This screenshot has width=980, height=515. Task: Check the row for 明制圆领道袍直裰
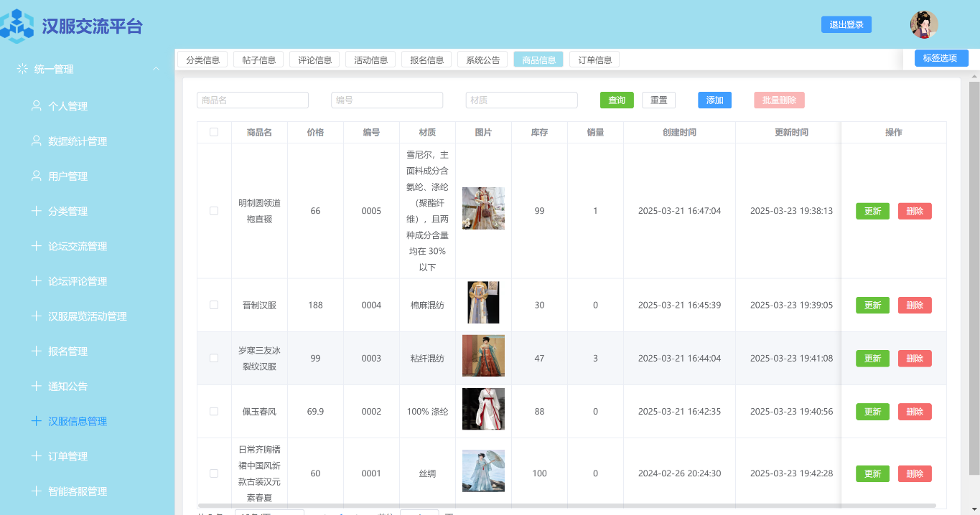214,211
